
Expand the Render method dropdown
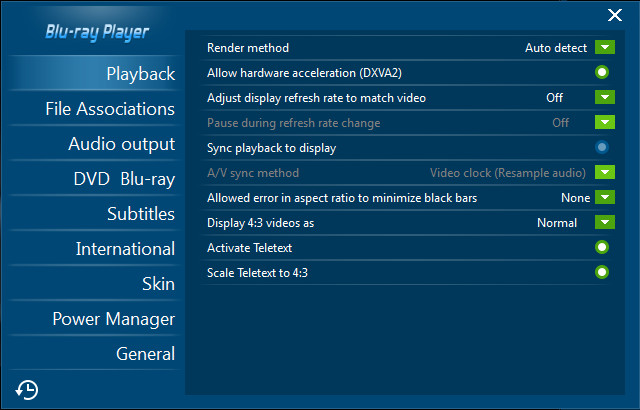point(604,47)
